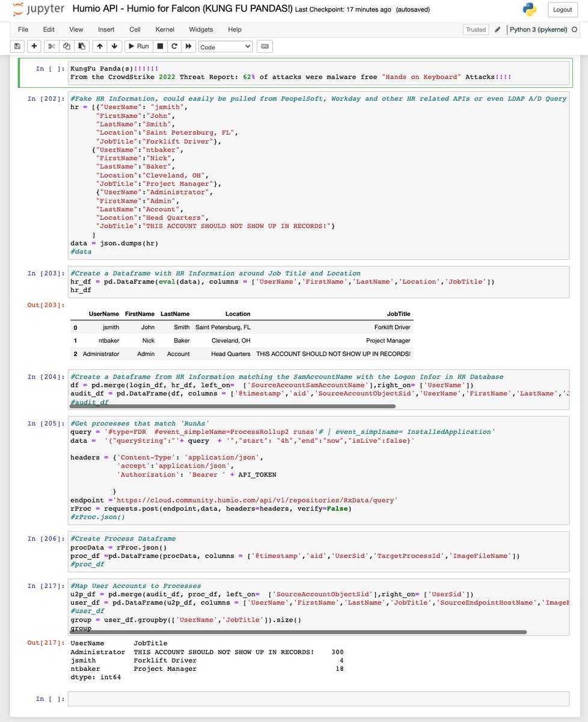Click the pencil edit mode indicator
The image size is (588, 722).
click(x=497, y=29)
